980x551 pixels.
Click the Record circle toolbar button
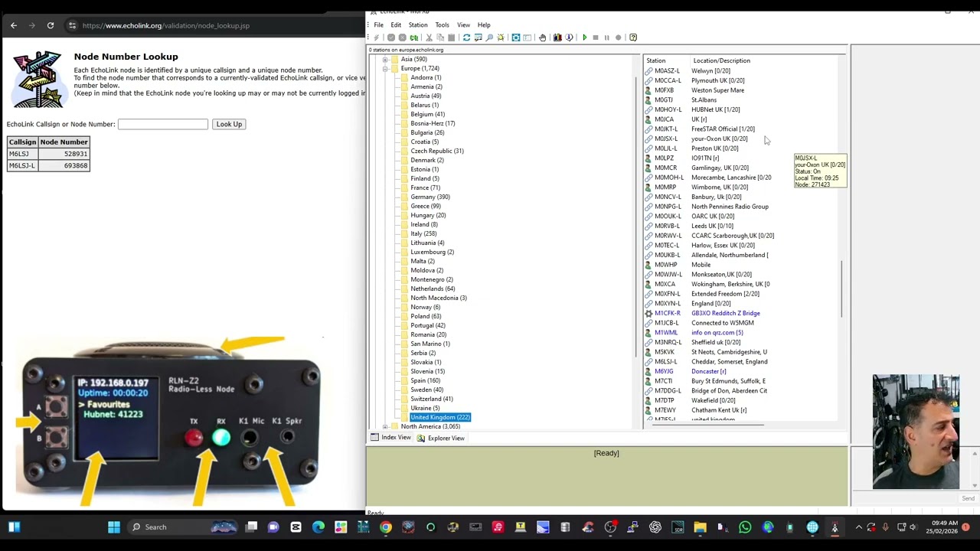pyautogui.click(x=618, y=37)
